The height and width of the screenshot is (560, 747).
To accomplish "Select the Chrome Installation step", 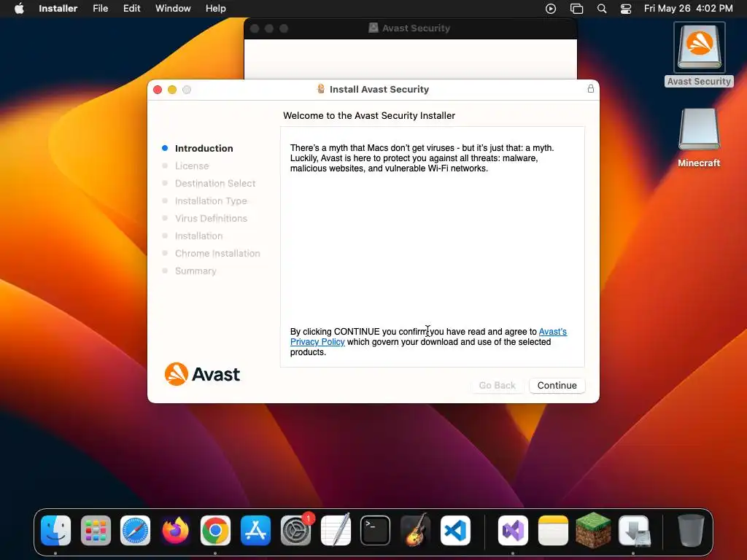I will point(217,253).
